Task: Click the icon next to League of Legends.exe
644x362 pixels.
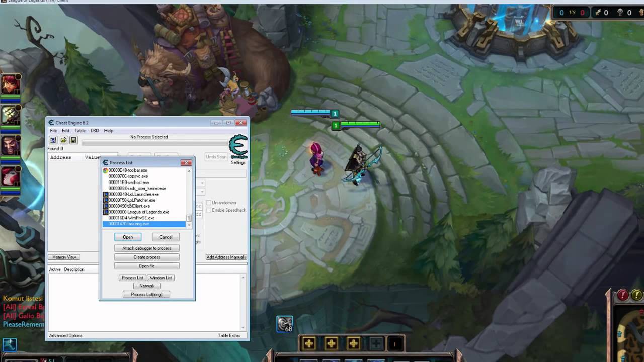Action: pos(106,212)
